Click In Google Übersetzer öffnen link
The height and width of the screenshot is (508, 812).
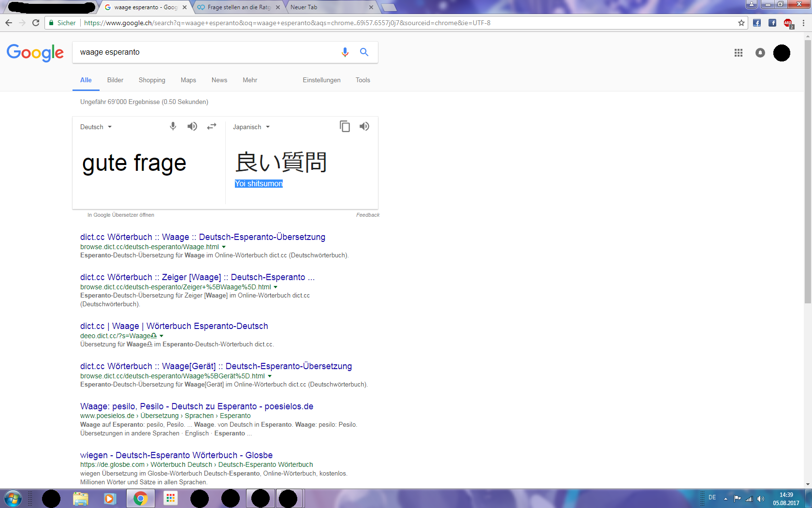point(121,215)
